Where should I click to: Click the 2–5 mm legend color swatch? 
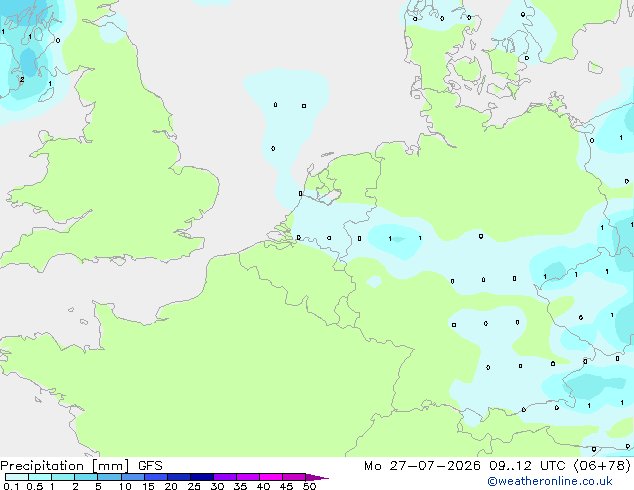pos(86,477)
